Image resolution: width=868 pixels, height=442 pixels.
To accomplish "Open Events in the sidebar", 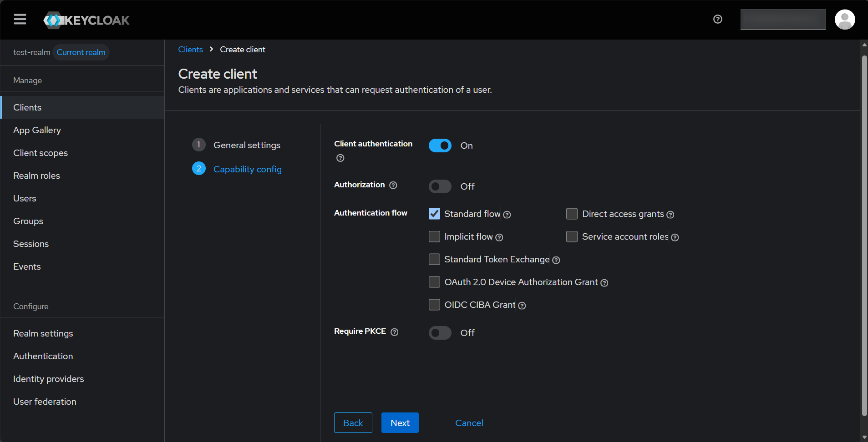I will coord(82,266).
